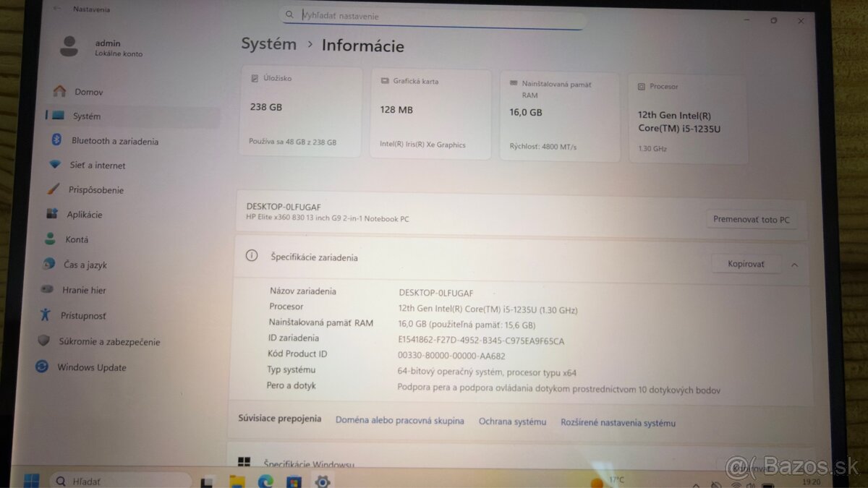Click the Pero a dotyk support text

coord(558,389)
